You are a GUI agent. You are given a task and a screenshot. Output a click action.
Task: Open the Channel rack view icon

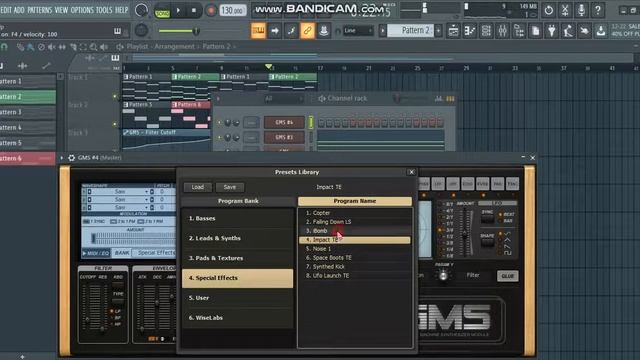tap(486, 31)
